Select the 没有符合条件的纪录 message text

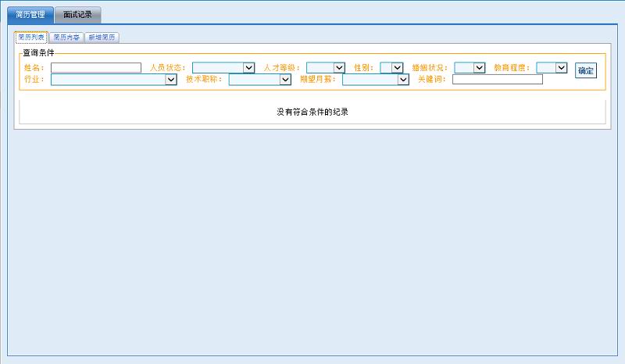[x=312, y=112]
